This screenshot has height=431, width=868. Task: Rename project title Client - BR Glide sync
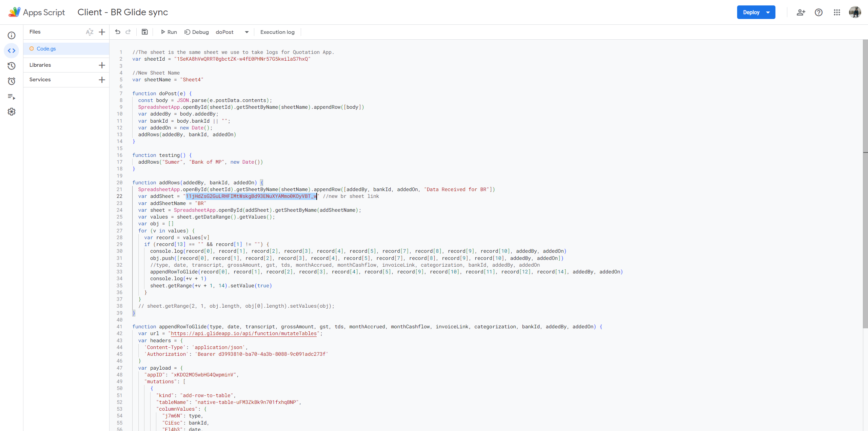coord(123,12)
